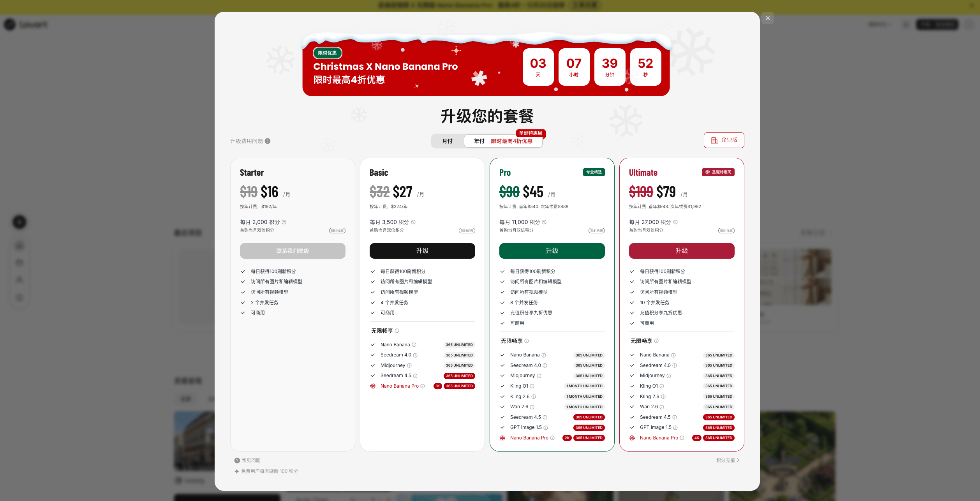Image resolution: width=980 pixels, height=501 pixels.
Task: Open the 企业版 enterprise option
Action: [724, 140]
